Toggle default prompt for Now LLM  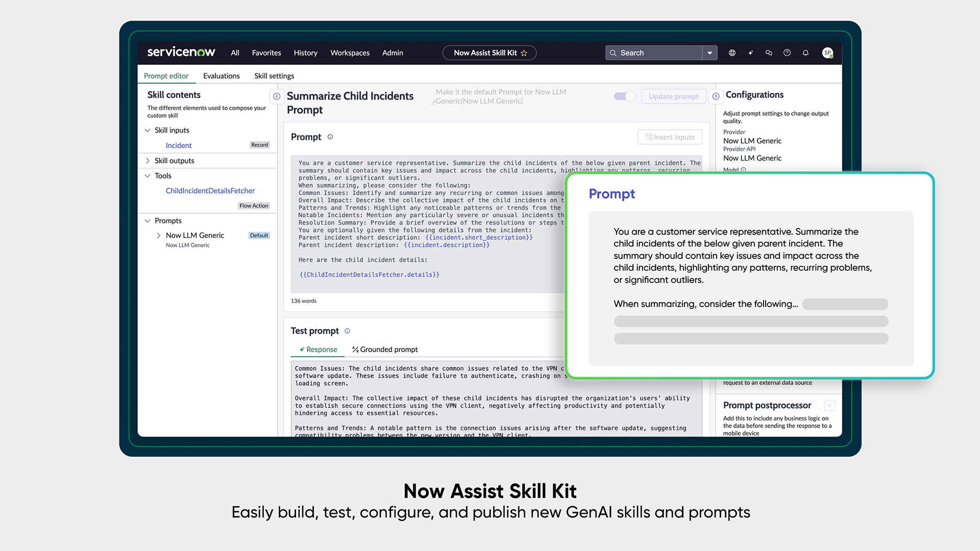625,96
